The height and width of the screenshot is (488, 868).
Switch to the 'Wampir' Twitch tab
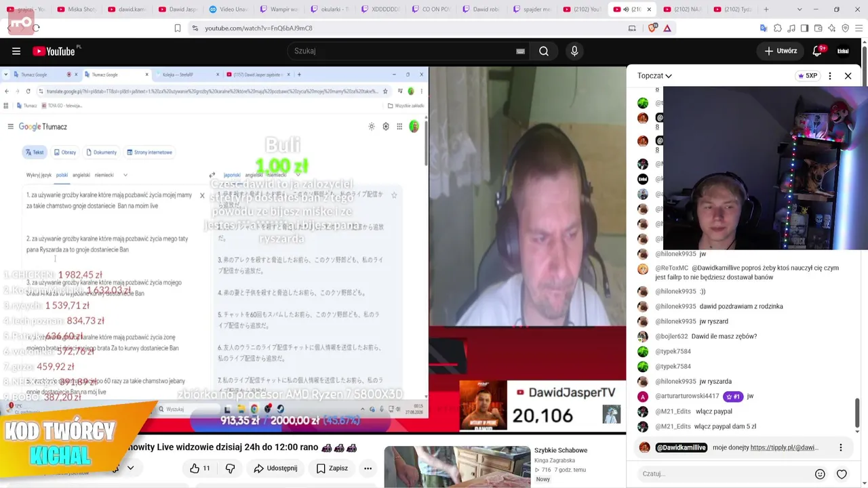(279, 9)
